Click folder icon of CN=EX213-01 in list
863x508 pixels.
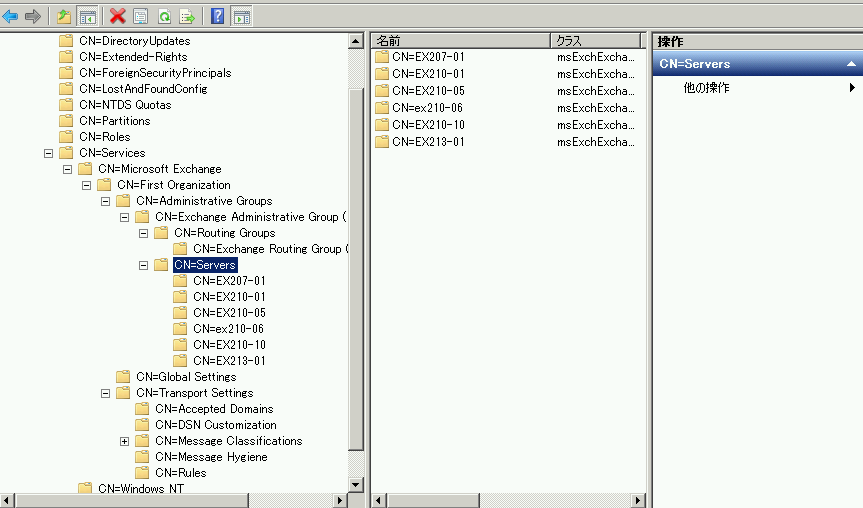382,142
